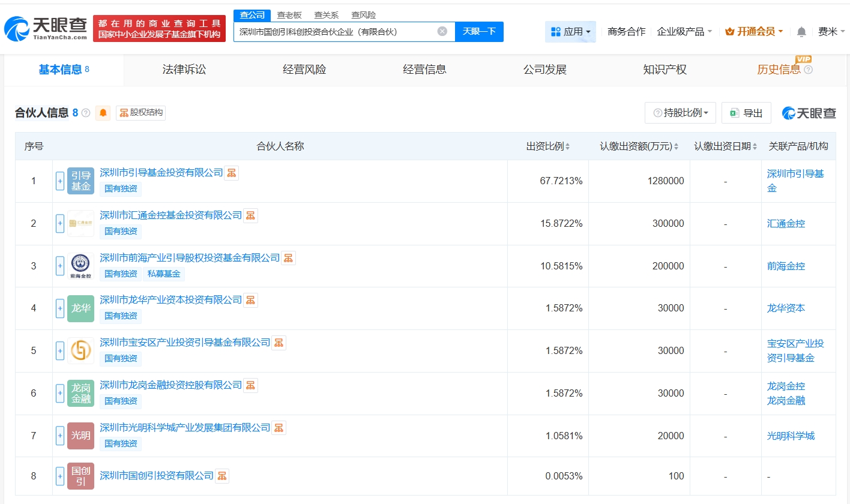Expand row 8 国创引 partner details
Image resolution: width=850 pixels, height=504 pixels.
(x=60, y=476)
